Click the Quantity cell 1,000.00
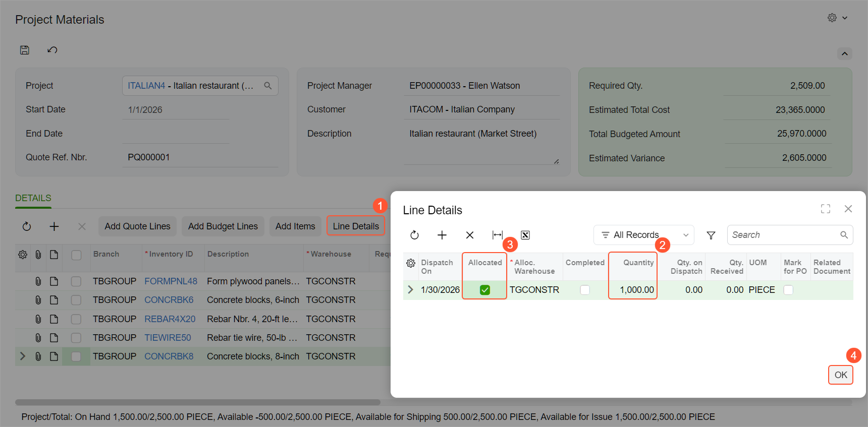Viewport: 868px width, 427px height. point(633,290)
